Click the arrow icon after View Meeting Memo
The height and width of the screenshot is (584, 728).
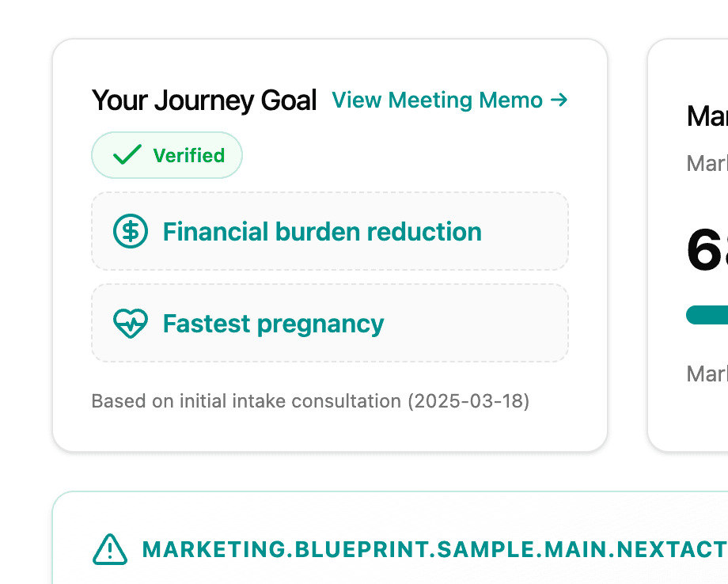click(x=559, y=100)
